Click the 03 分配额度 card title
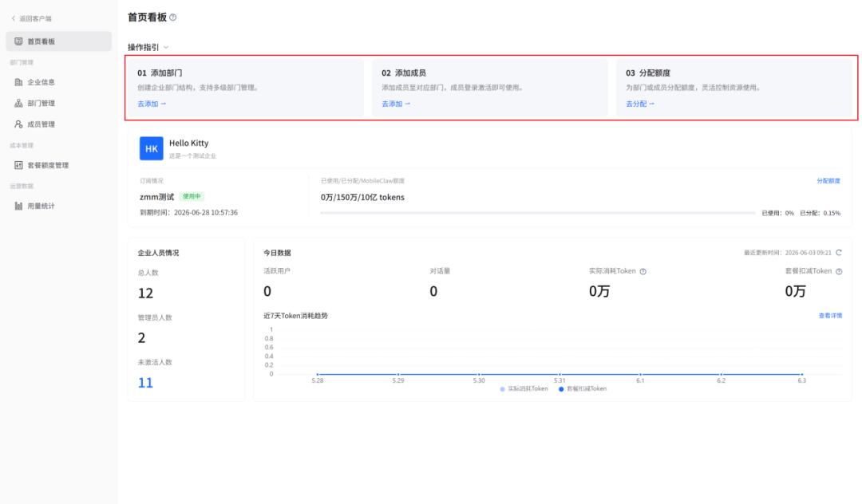The width and height of the screenshot is (862, 504). point(647,73)
